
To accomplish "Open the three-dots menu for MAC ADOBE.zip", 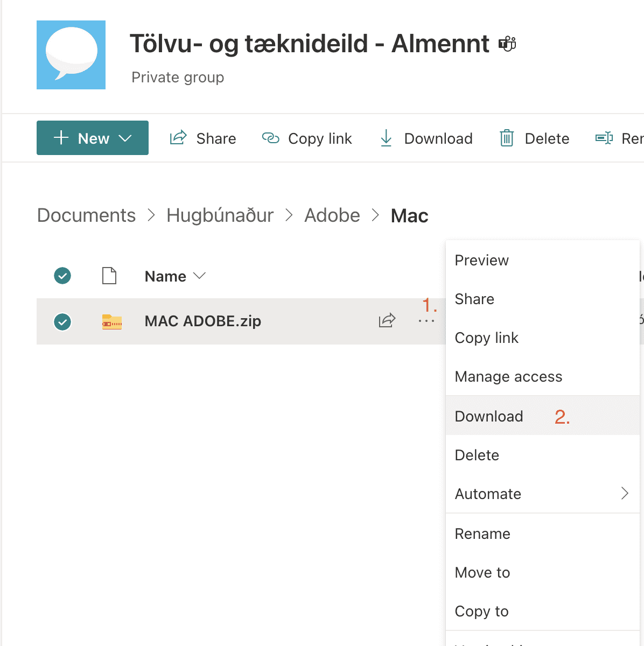I will pos(426,321).
